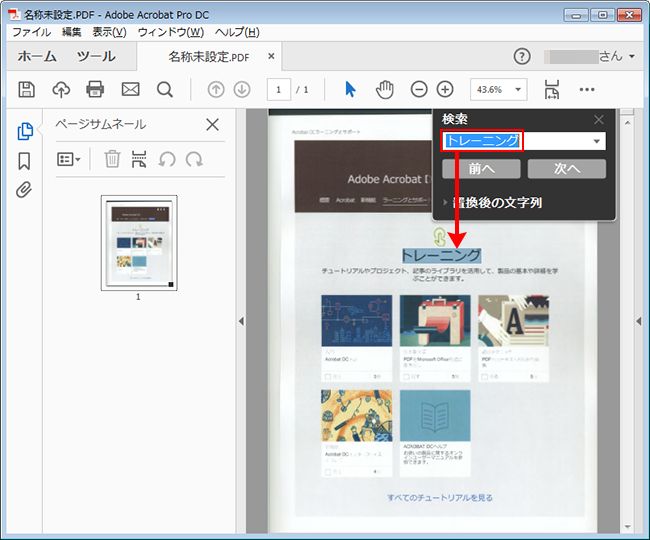Send the file with the envelope icon
Viewport: 650px width, 540px height.
point(130,89)
